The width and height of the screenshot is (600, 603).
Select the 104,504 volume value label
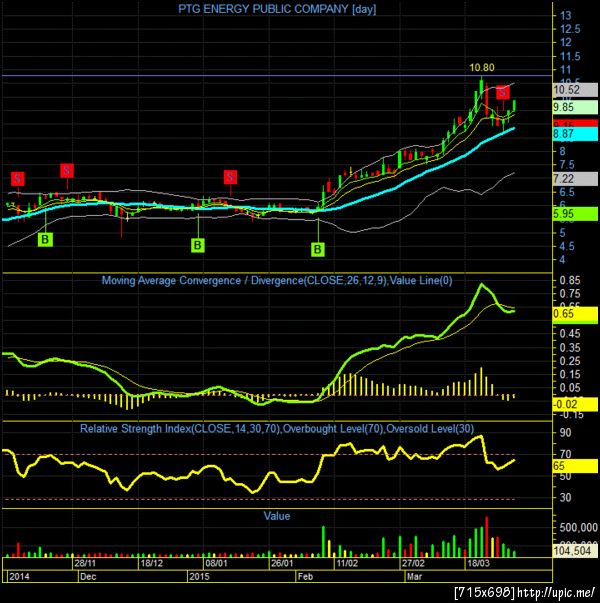coord(575,551)
